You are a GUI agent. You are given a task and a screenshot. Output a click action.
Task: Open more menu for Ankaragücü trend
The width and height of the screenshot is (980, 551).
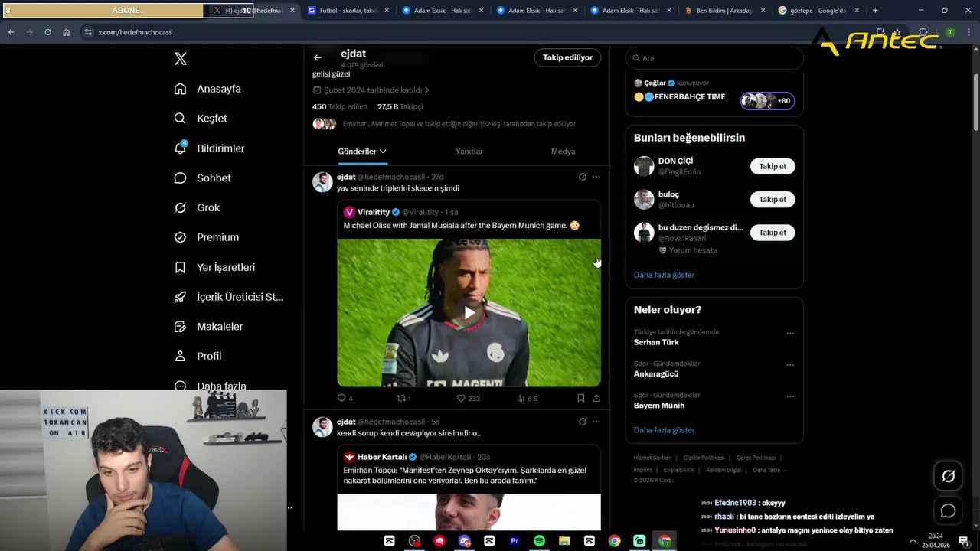pos(790,365)
